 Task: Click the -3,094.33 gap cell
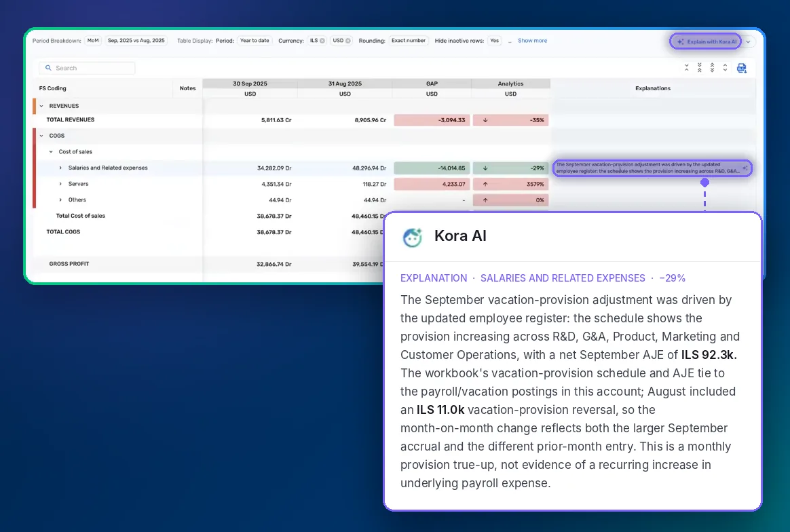(x=432, y=120)
